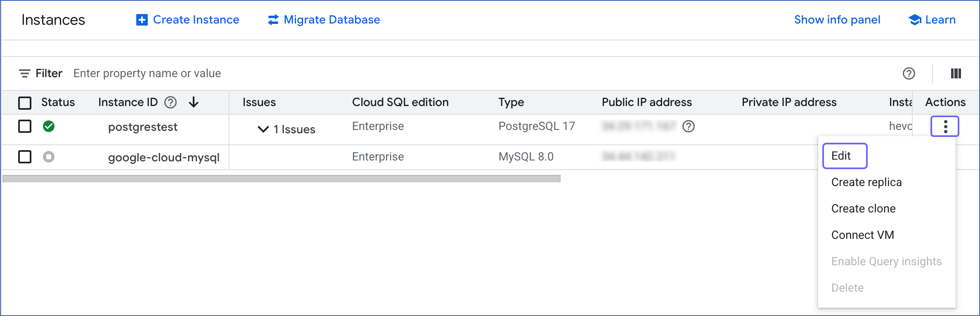Click the Create Instance link
This screenshot has width=980, height=316.
pyautogui.click(x=196, y=20)
